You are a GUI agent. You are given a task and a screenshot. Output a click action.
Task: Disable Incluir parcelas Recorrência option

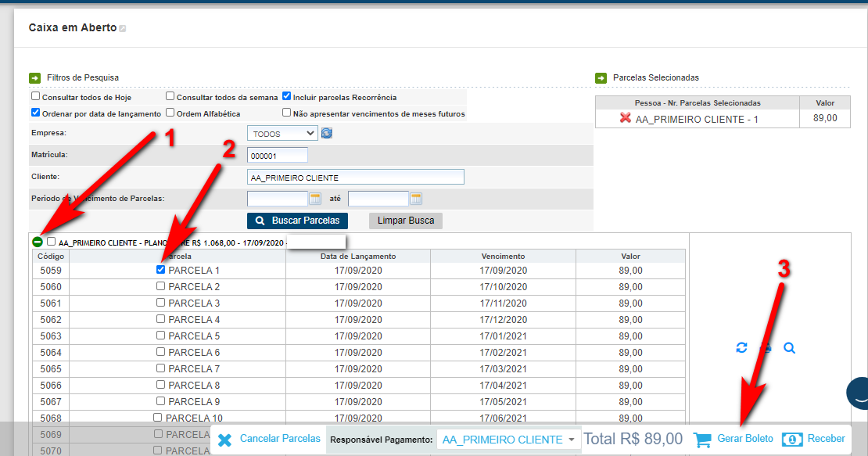pyautogui.click(x=287, y=97)
